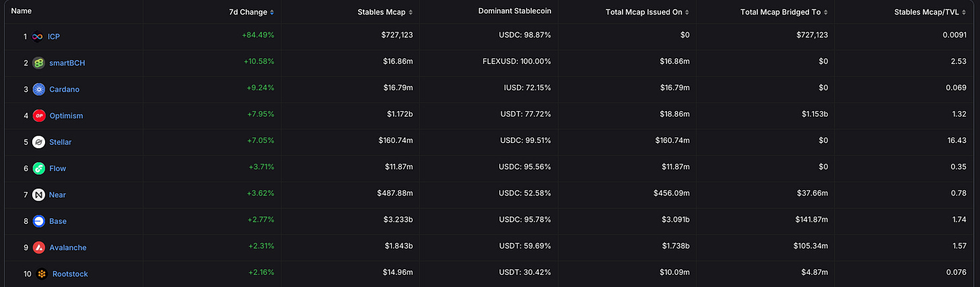Click the Dominant Stablecoin column header
Image resolution: width=980 pixels, height=287 pixels.
coord(514,11)
